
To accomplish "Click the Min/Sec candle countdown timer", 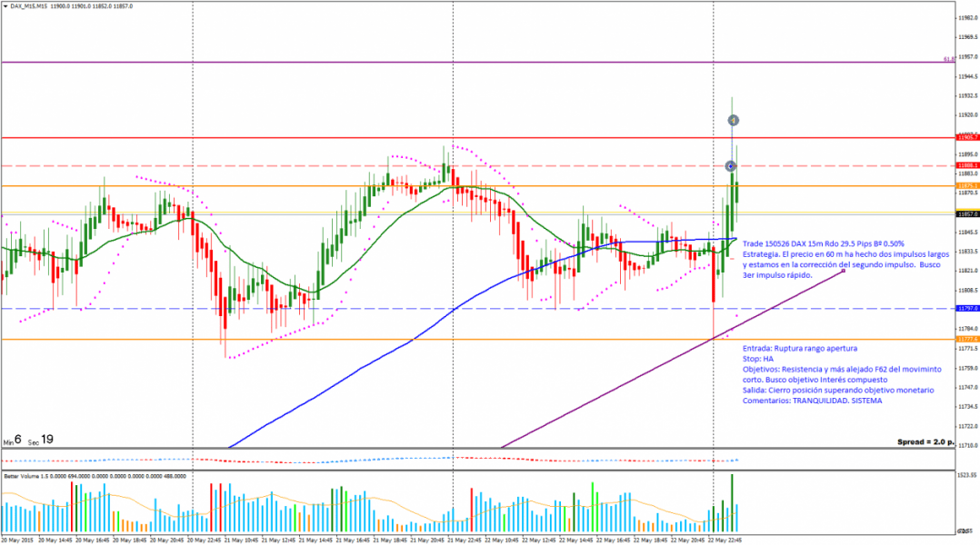I will (28, 440).
